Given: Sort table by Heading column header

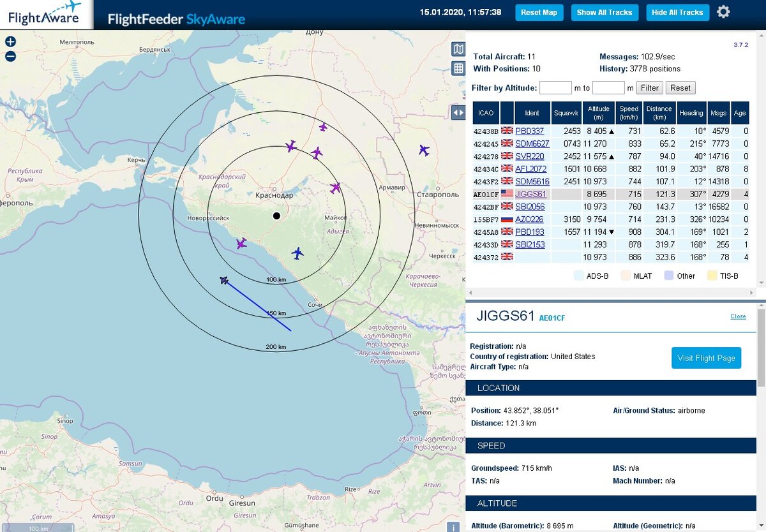Looking at the screenshot, I should (x=691, y=113).
